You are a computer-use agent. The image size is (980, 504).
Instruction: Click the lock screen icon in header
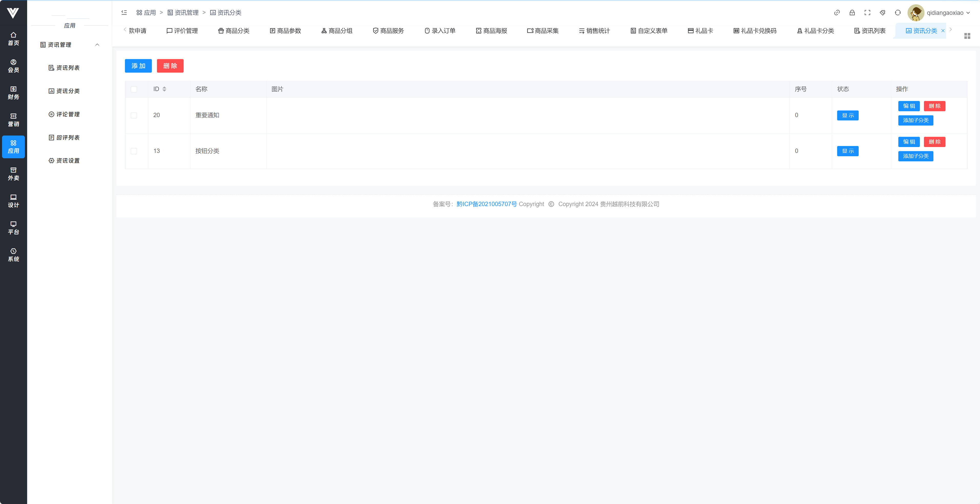pyautogui.click(x=852, y=13)
